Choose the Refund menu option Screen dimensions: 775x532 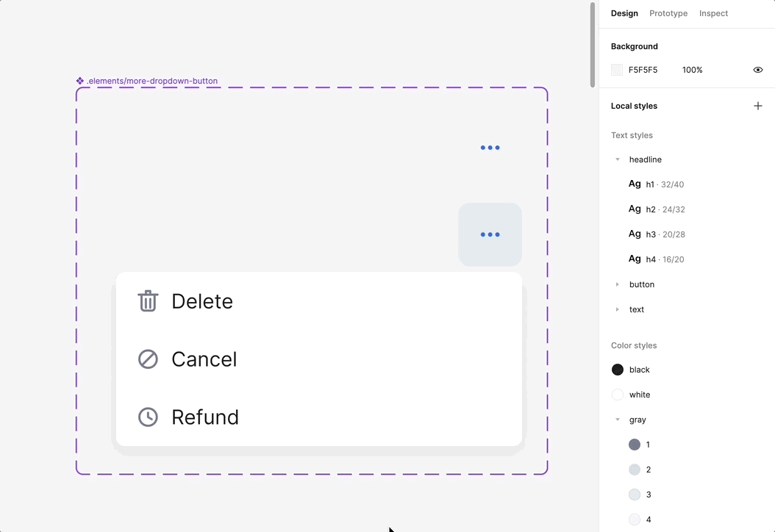(205, 417)
